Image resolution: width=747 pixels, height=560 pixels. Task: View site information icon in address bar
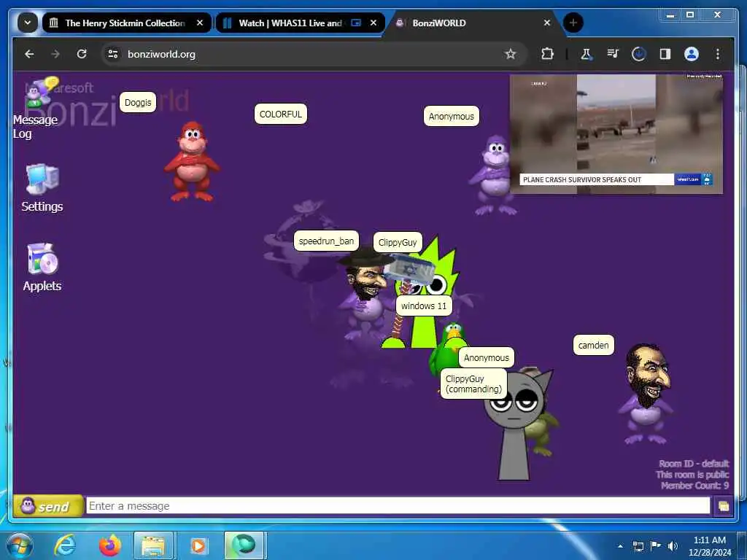tap(113, 54)
